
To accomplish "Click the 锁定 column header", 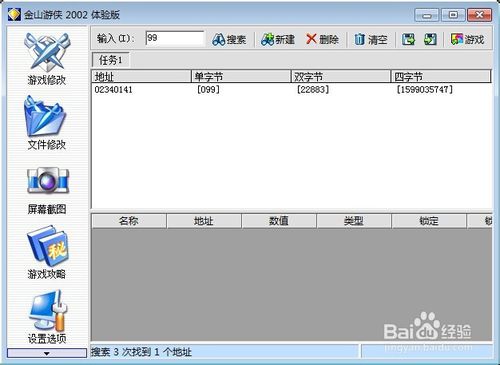I will (429, 221).
